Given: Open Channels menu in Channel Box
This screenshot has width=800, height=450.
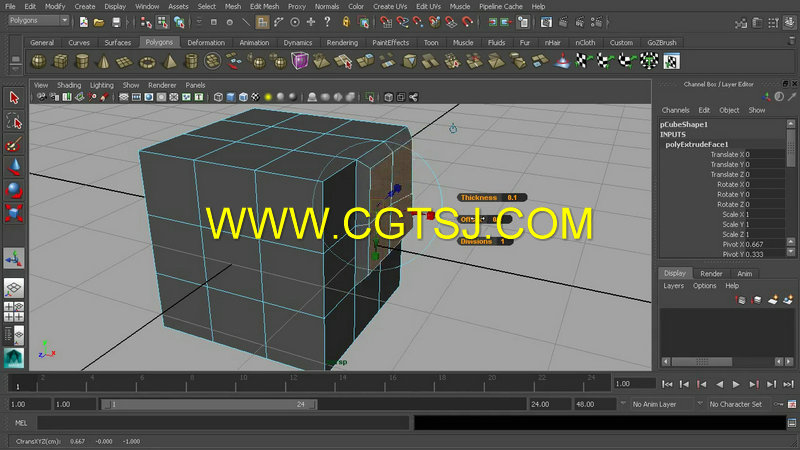Looking at the screenshot, I should 675,110.
